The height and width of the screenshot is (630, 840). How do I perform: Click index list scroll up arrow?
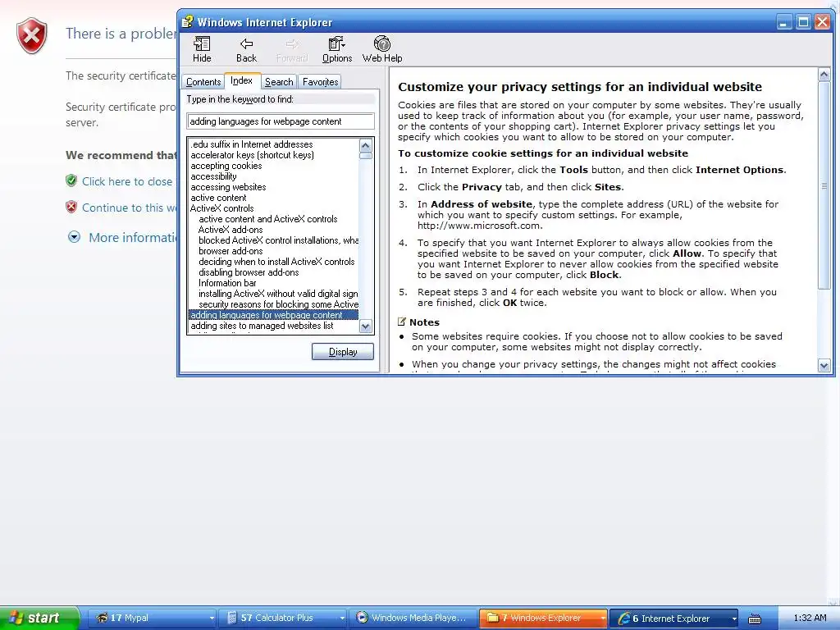[366, 145]
